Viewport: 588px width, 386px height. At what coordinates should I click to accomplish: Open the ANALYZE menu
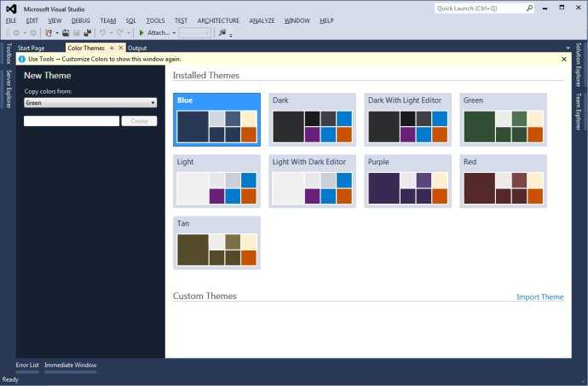(x=262, y=20)
